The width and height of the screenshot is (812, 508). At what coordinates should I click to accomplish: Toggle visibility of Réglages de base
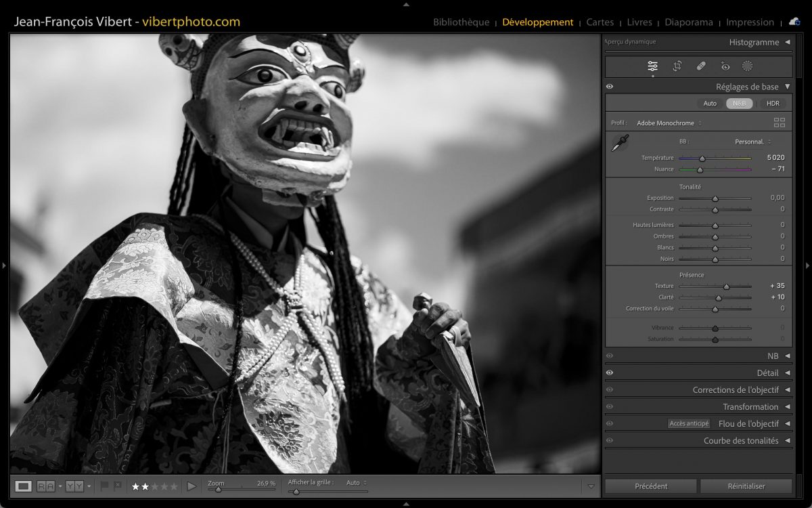pyautogui.click(x=610, y=87)
